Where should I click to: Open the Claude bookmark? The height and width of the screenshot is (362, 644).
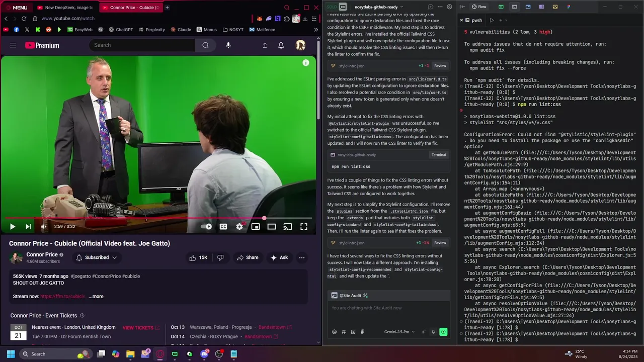181,30
